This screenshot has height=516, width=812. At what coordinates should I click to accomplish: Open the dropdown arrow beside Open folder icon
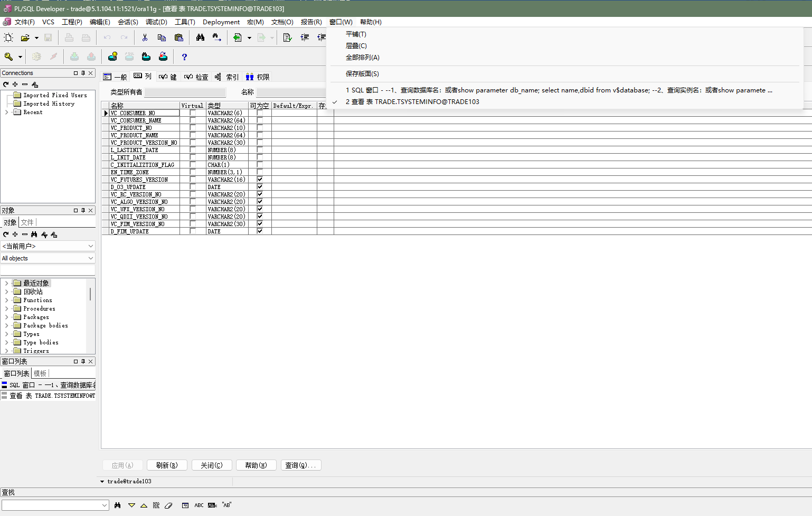[x=36, y=37]
